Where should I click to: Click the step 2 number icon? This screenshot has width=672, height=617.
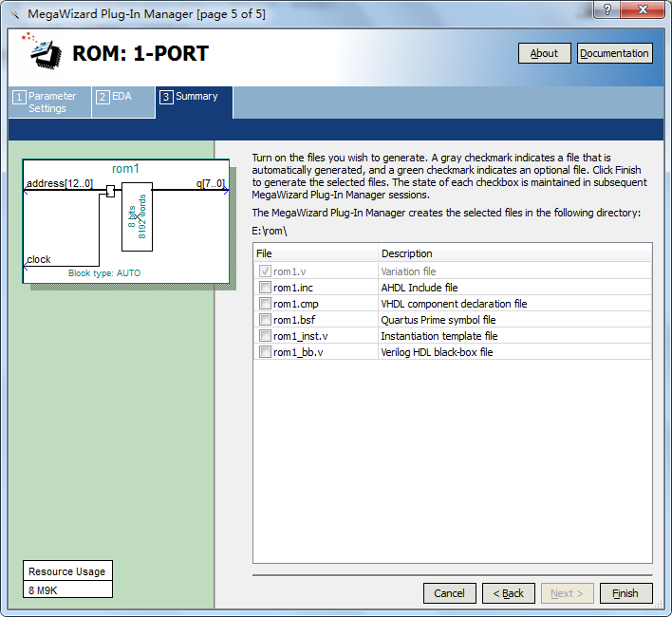click(x=103, y=97)
